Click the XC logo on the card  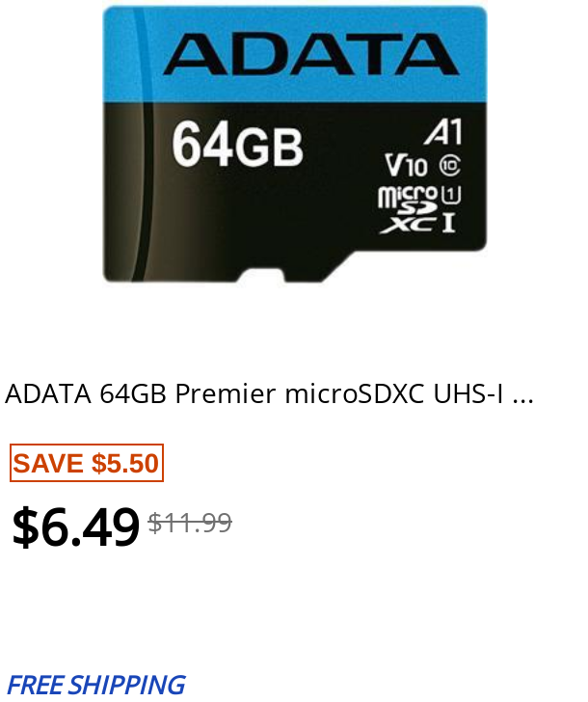point(408,225)
